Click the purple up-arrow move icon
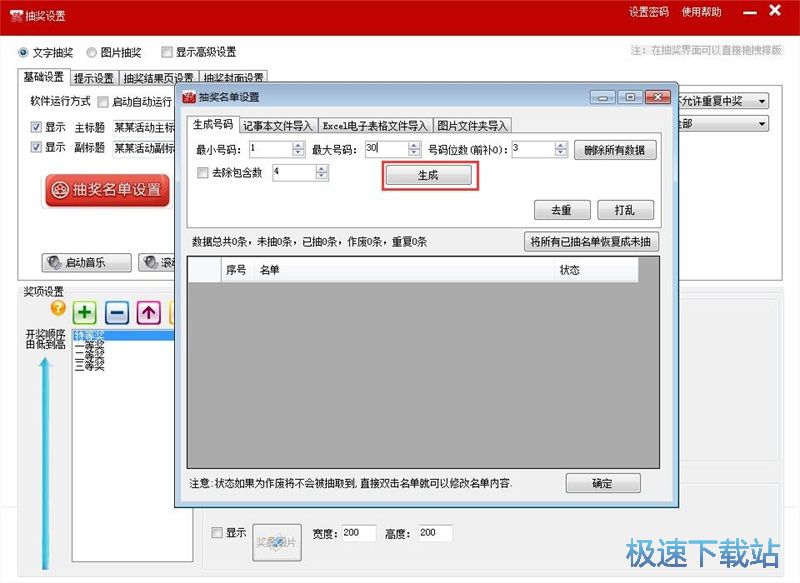Viewport: 800px width, 583px height. pyautogui.click(x=148, y=312)
